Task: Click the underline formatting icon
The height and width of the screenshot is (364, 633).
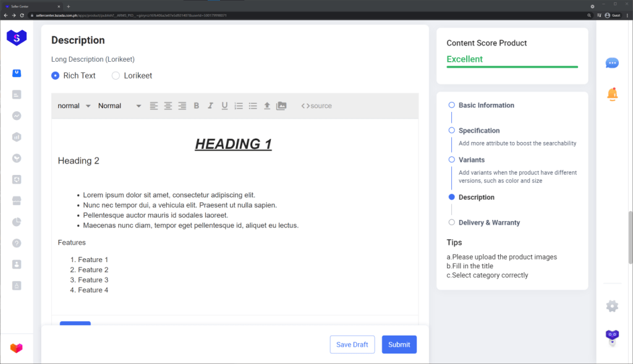Action: 225,106
